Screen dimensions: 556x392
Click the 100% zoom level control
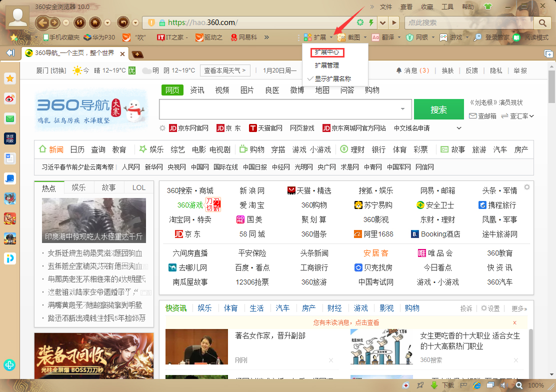[x=536, y=385]
